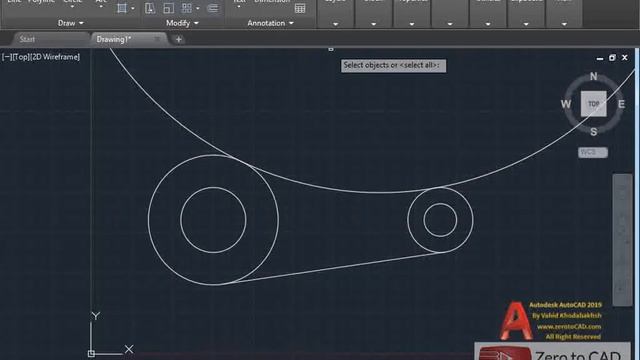Viewport: 640px width, 360px height.
Task: Expand the collapsed Clipboard panel arrow
Action: coord(526,24)
